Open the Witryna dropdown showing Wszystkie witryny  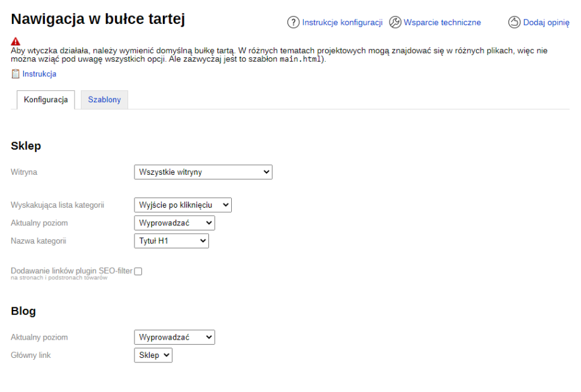coord(203,172)
